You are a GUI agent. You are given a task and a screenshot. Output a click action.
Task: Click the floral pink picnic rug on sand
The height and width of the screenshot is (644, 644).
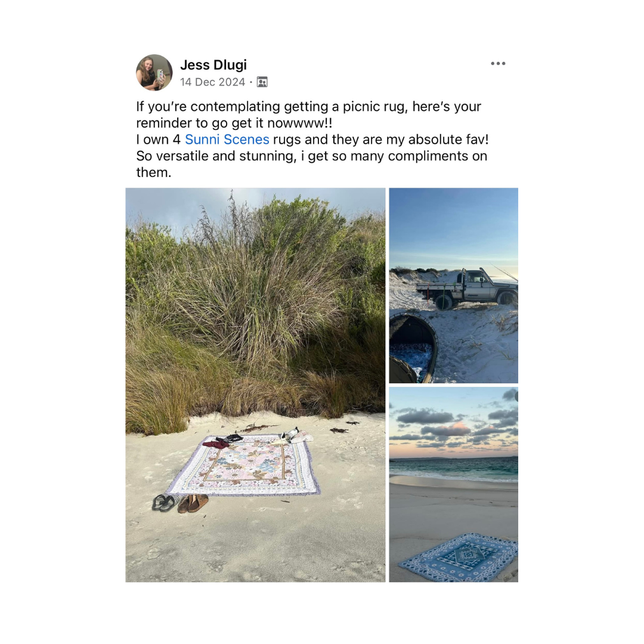pyautogui.click(x=245, y=466)
